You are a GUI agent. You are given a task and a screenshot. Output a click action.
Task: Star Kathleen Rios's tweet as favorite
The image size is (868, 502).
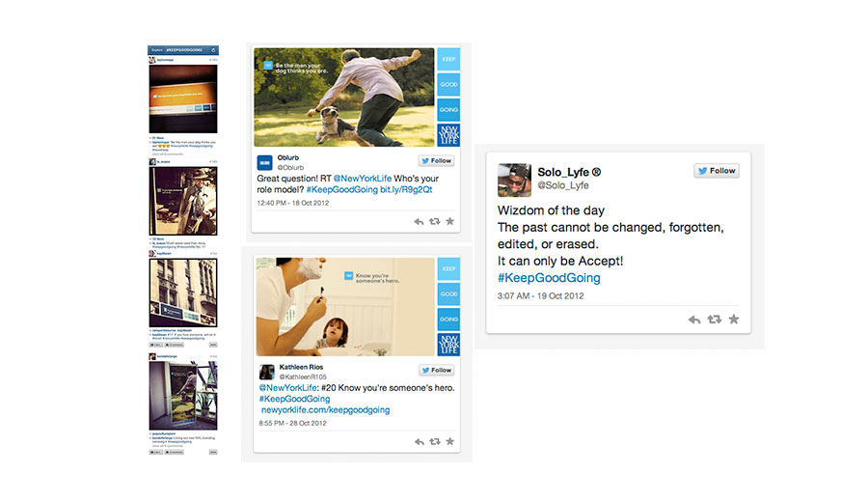click(450, 441)
